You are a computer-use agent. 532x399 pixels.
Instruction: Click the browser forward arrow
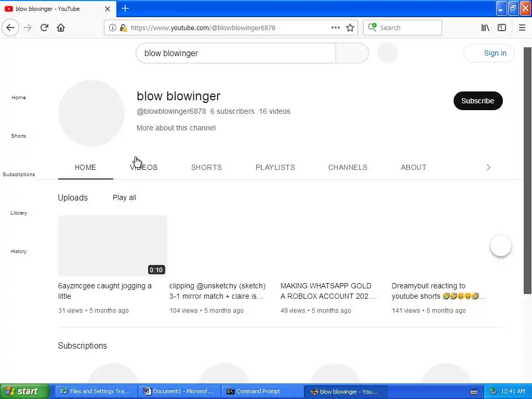pos(28,28)
